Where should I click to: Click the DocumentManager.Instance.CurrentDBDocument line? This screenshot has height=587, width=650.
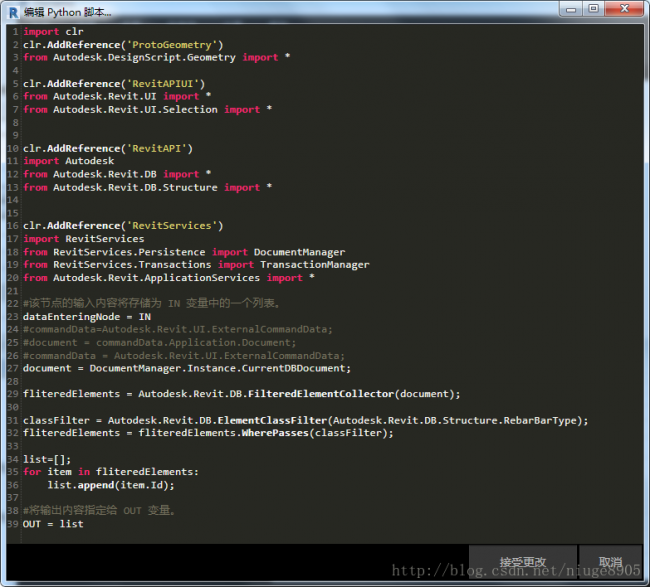pos(187,368)
